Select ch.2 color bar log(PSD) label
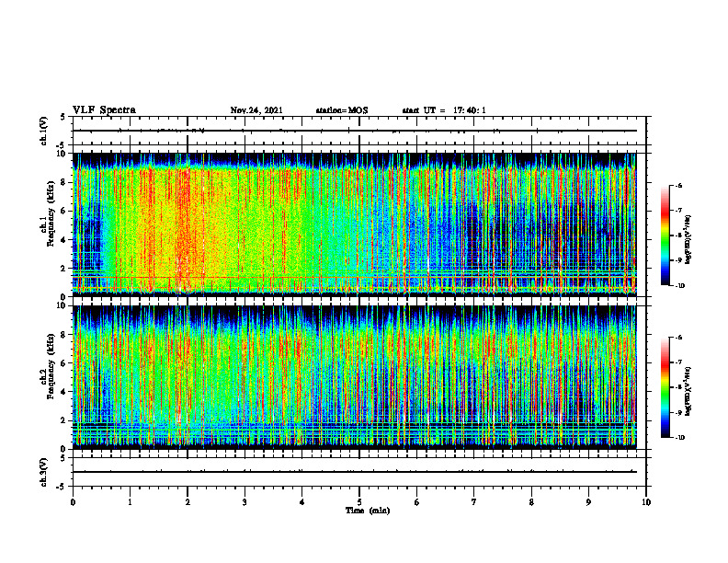Image resolution: width=728 pixels, height=563 pixels. pos(688,392)
